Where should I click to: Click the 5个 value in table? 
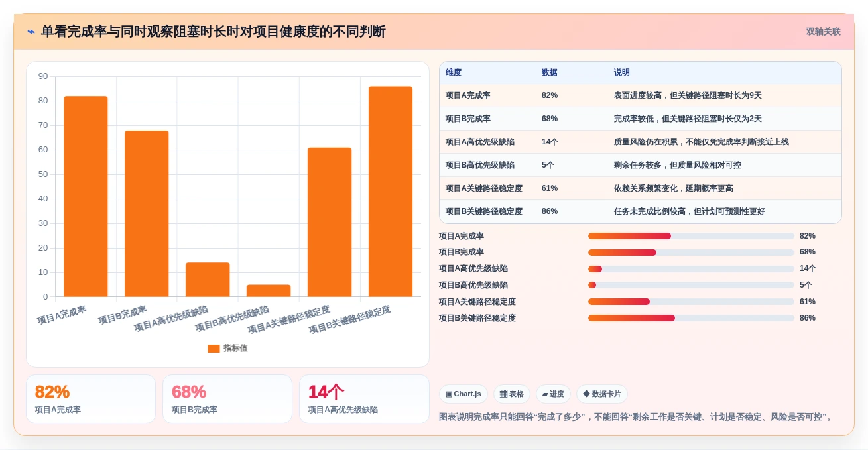click(548, 165)
